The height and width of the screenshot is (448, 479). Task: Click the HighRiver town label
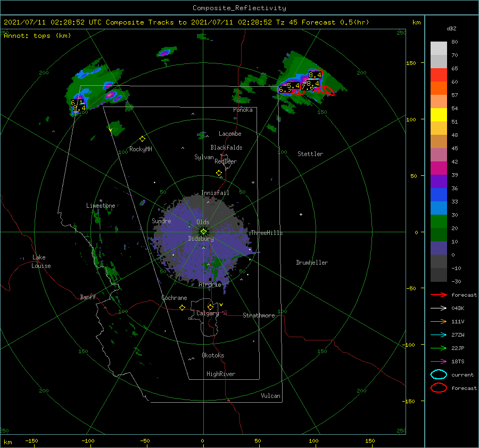point(221,374)
